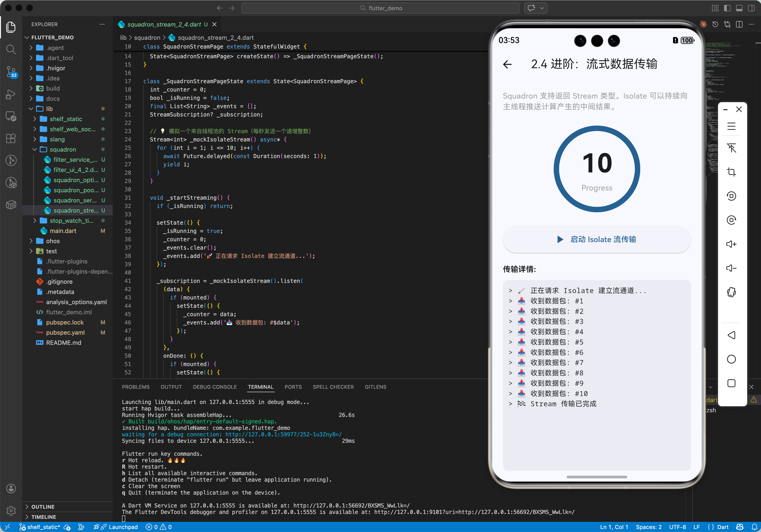Toggle the secondary sidebar layout icon
The height and width of the screenshot is (532, 761).
point(751,8)
